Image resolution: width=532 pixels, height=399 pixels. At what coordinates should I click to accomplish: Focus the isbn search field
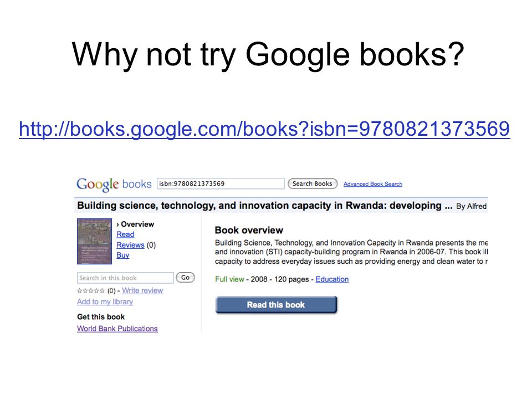221,183
